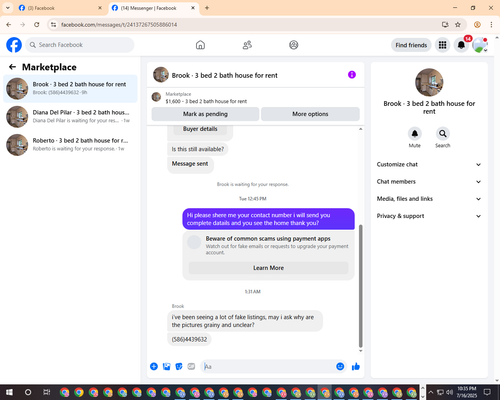The image size is (500, 400).
Task: Open the Roberto conversation
Action: click(70, 145)
